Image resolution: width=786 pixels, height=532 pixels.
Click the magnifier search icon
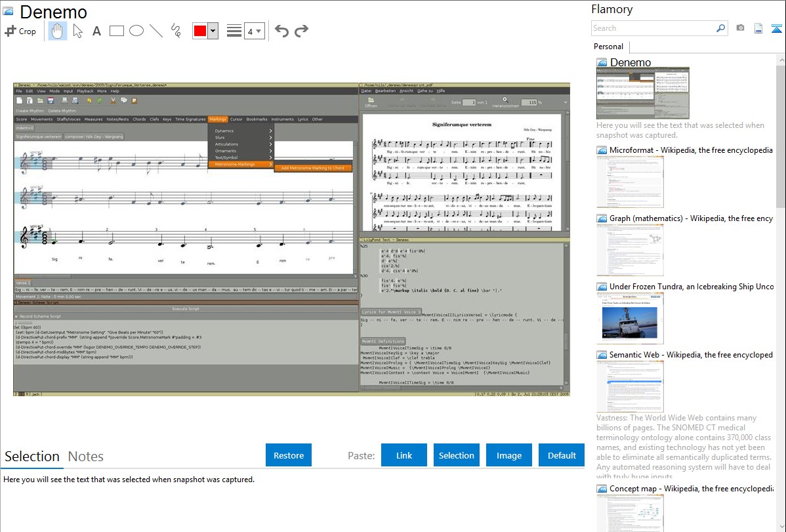[x=720, y=28]
